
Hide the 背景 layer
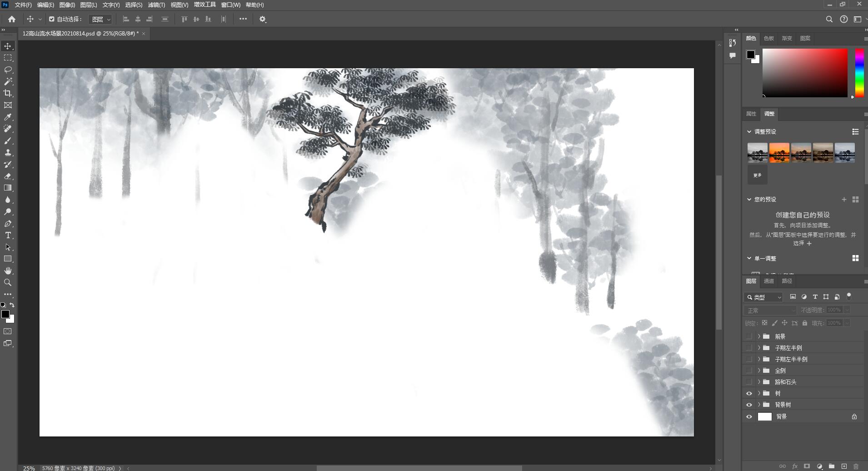(749, 416)
